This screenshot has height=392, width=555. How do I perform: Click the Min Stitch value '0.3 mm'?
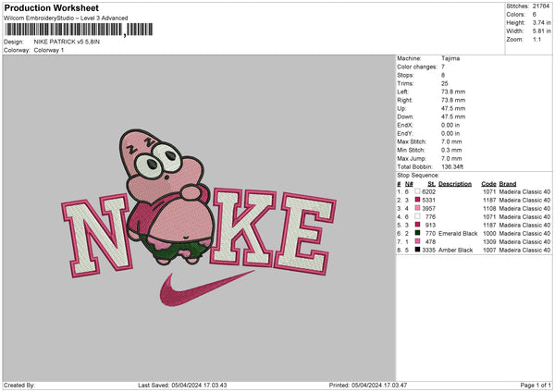(x=451, y=150)
